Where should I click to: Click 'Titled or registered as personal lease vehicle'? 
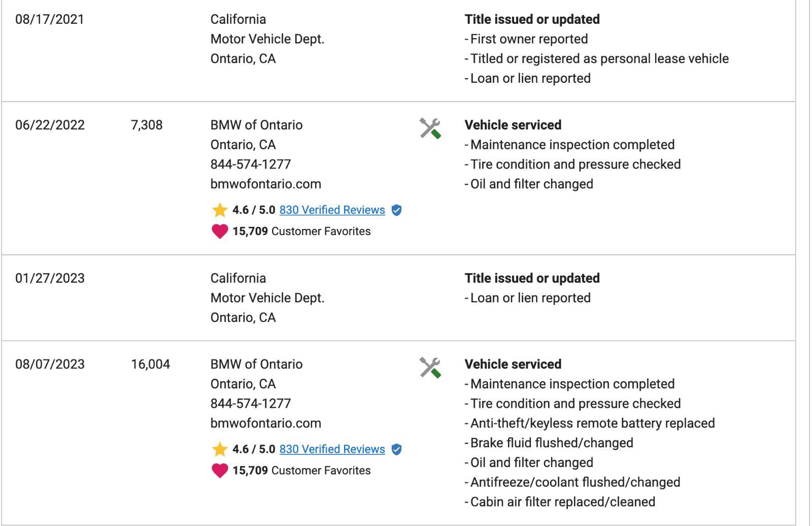pyautogui.click(x=597, y=58)
